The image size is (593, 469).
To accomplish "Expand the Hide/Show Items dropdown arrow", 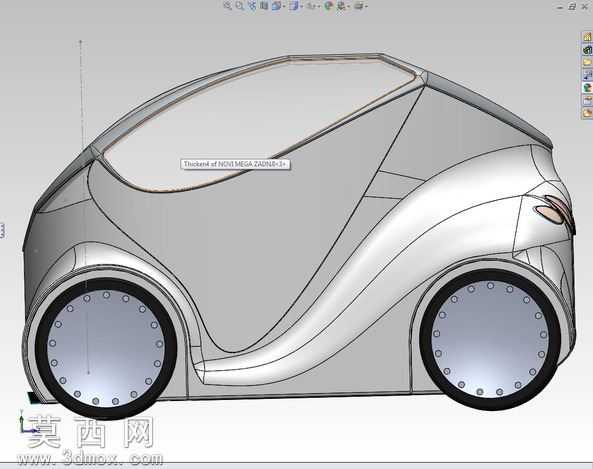I will coord(319,6).
